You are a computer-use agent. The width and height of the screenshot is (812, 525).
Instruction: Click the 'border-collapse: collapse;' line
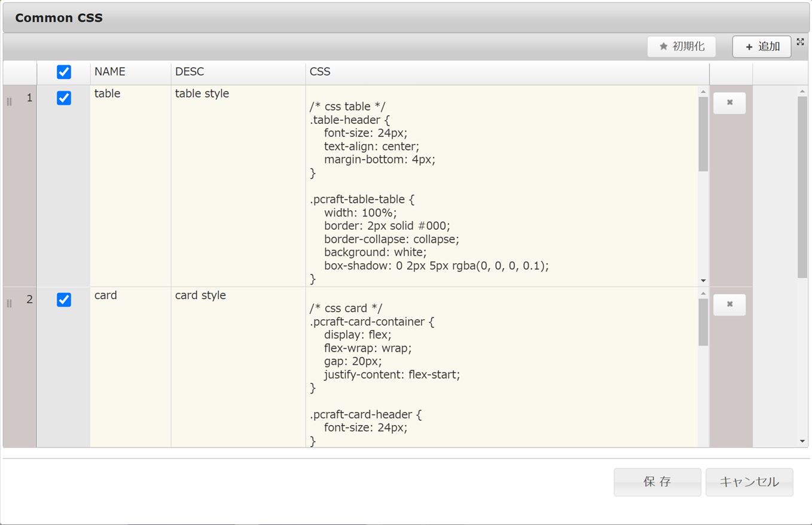(392, 239)
